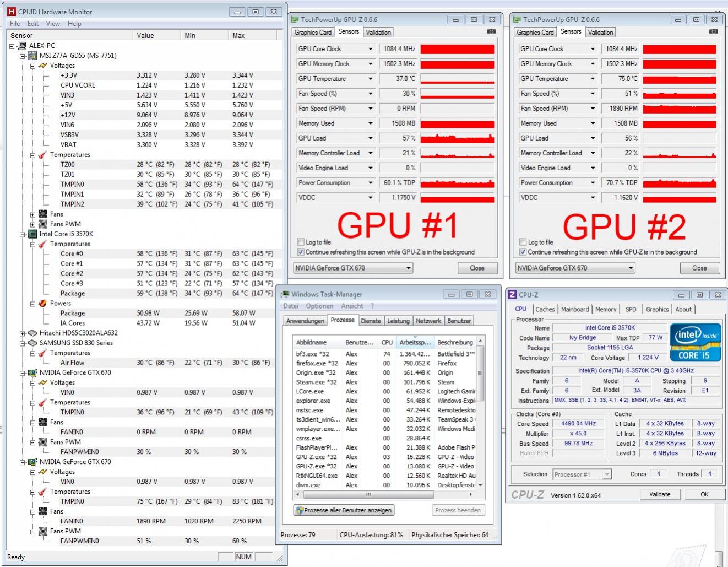Screen dimensions: 728x567
Task: Click the Fans PWM icon under MSI board
Action: click(x=43, y=224)
